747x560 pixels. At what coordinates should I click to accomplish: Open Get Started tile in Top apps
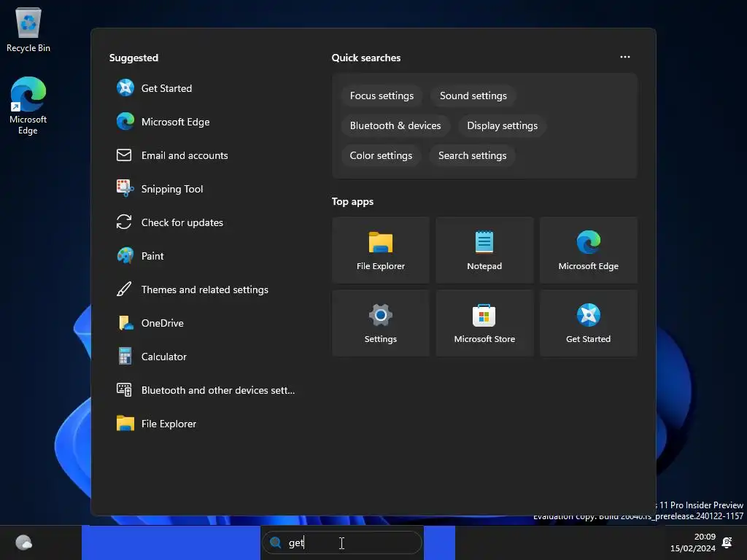(589, 323)
